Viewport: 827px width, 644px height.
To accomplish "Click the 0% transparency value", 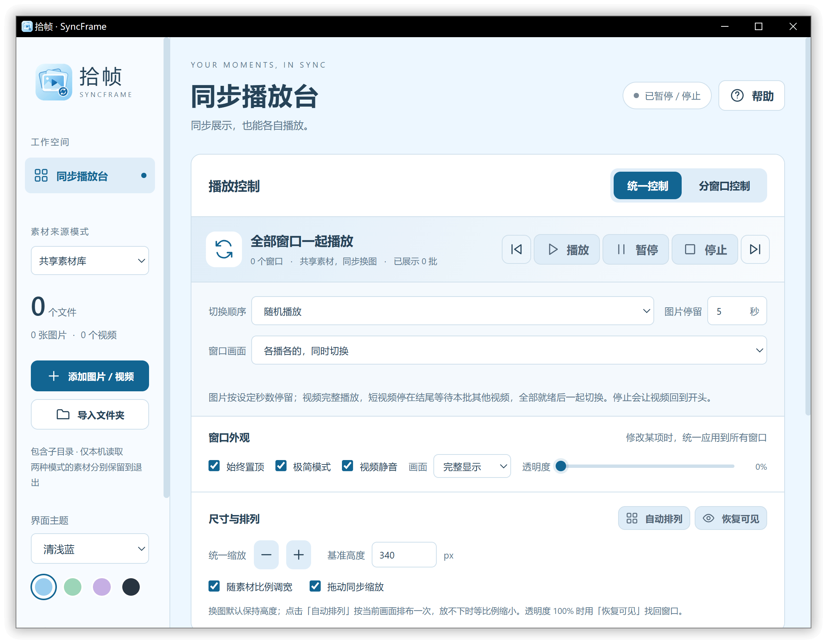I will coord(761,467).
